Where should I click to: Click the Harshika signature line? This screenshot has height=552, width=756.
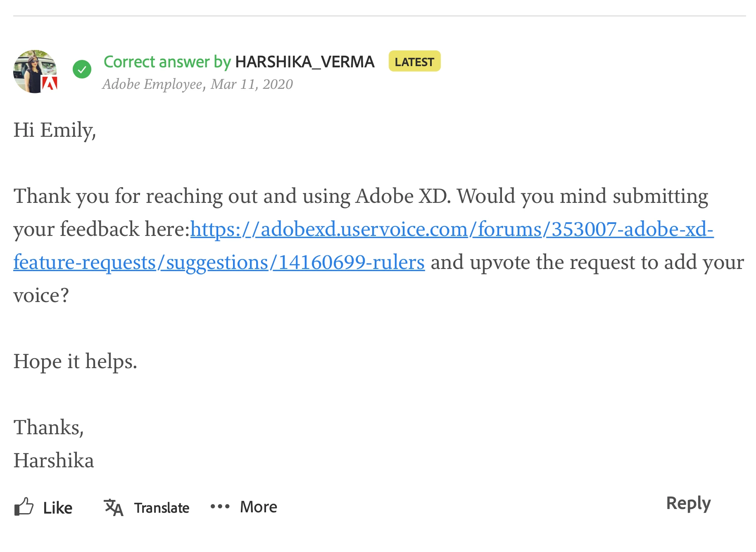coord(54,461)
